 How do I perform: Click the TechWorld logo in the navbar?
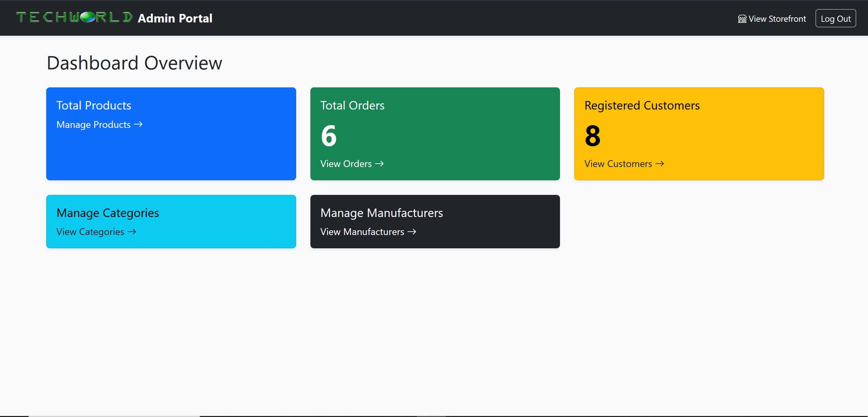coord(74,17)
